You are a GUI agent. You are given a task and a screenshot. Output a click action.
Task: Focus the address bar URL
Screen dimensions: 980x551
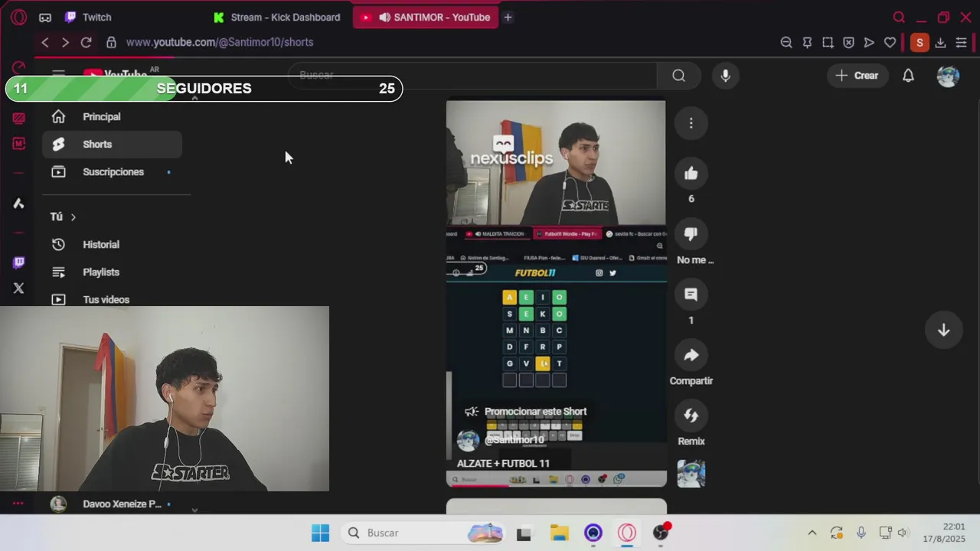220,42
